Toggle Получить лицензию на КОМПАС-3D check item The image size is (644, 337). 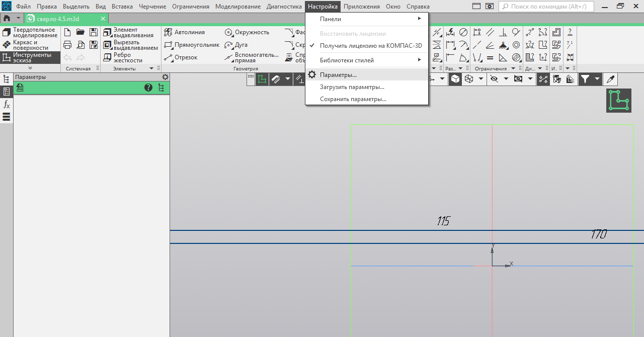pos(367,46)
